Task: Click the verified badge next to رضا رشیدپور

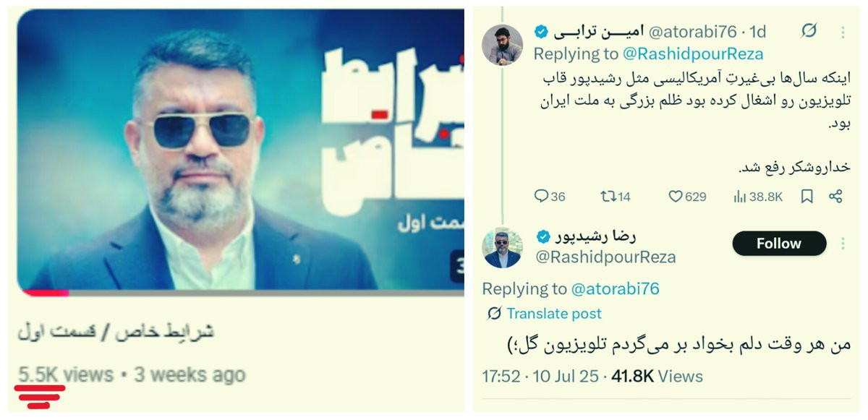Action: (x=542, y=236)
